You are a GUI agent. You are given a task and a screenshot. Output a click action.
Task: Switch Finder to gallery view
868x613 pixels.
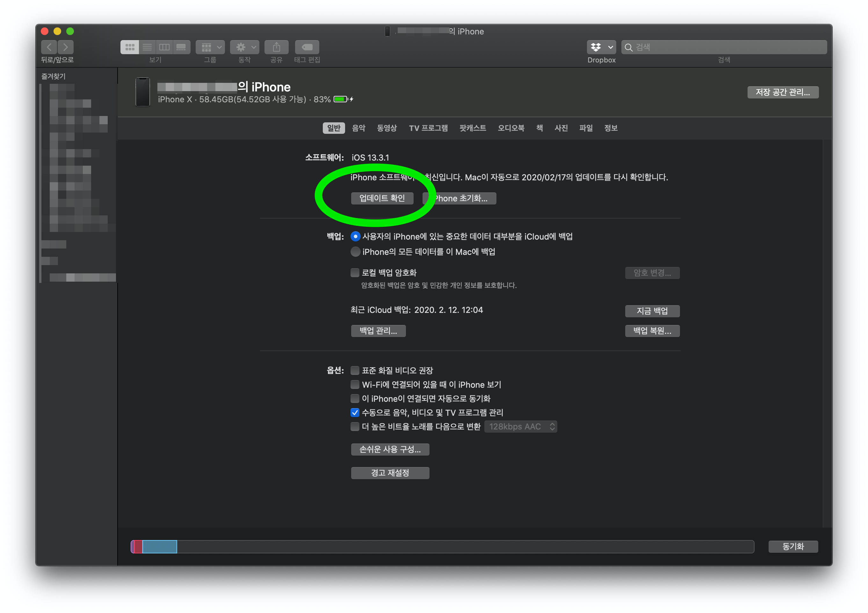pyautogui.click(x=181, y=47)
